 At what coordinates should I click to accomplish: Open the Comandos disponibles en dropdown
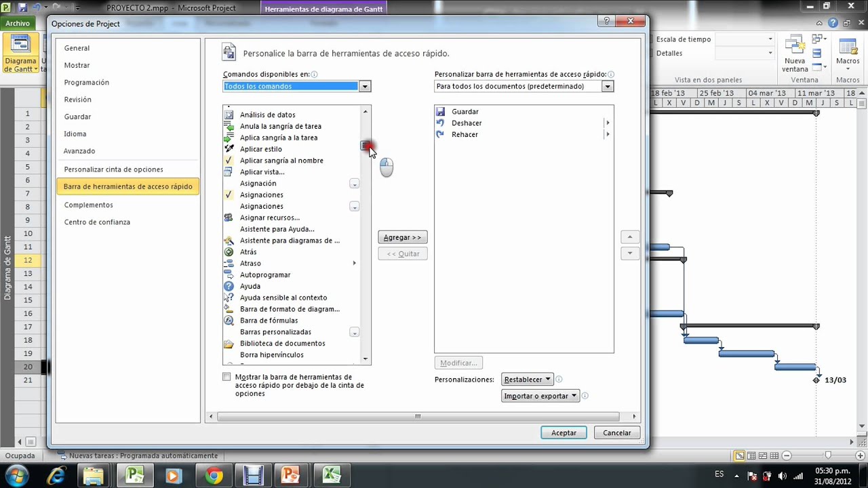pos(365,86)
